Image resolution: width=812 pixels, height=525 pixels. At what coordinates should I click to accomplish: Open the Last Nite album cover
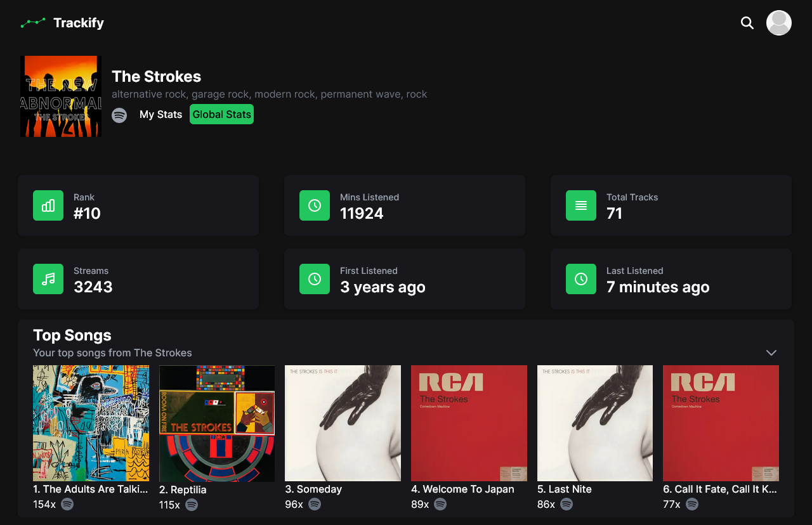click(595, 423)
